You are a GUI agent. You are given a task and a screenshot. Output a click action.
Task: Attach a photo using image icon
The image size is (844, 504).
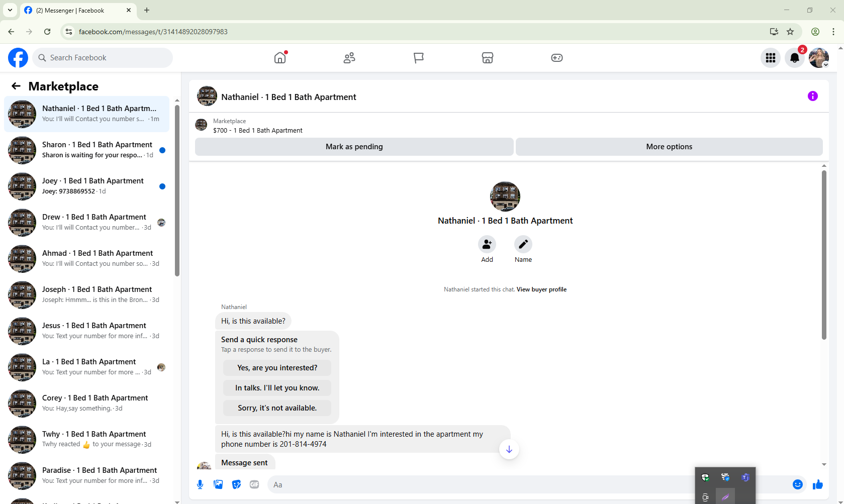218,484
